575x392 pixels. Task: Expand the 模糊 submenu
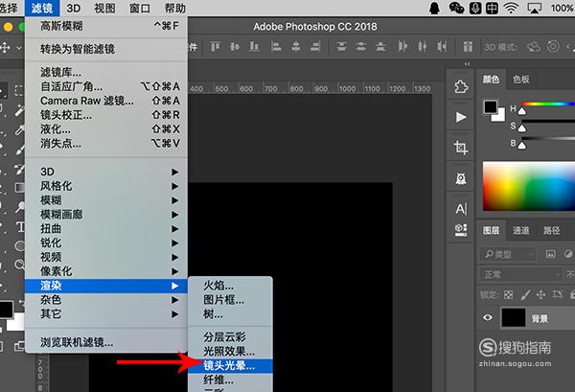click(106, 200)
